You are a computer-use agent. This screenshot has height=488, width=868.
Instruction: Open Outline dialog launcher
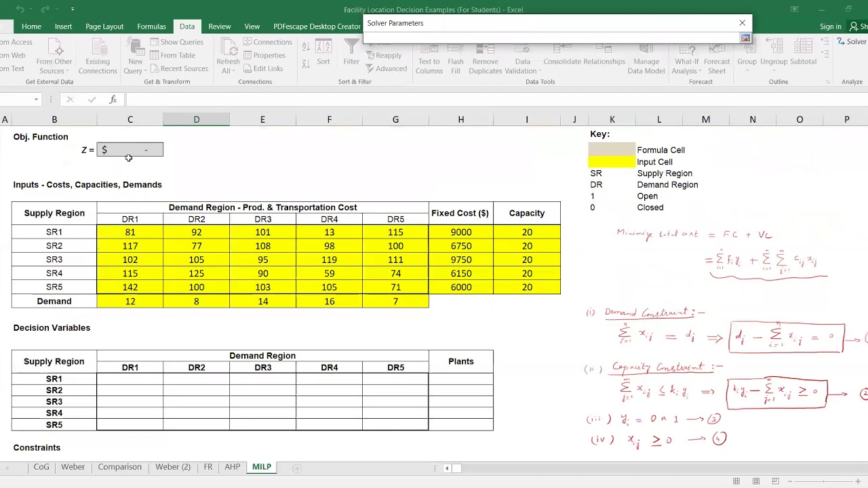point(829,82)
